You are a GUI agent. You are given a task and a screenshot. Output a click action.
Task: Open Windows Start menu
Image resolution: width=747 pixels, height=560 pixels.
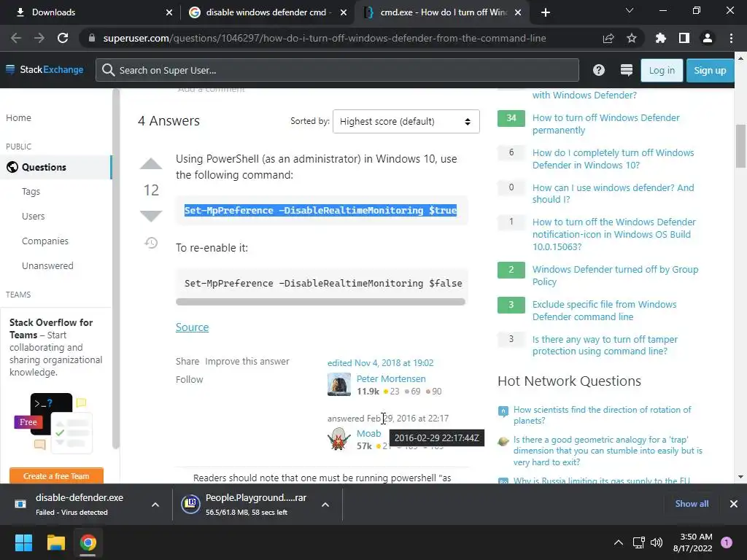tap(23, 542)
